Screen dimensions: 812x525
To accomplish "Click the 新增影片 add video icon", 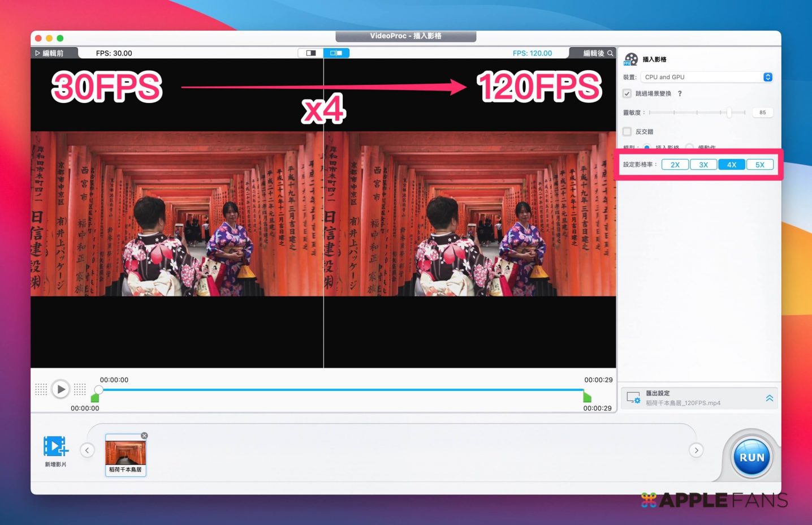I will [x=55, y=446].
